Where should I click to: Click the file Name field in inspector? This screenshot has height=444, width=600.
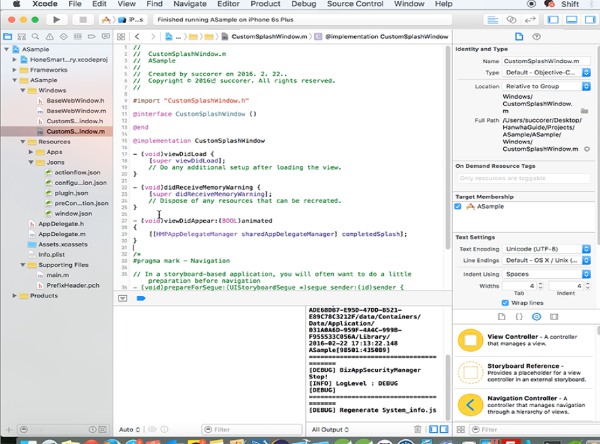[546, 61]
